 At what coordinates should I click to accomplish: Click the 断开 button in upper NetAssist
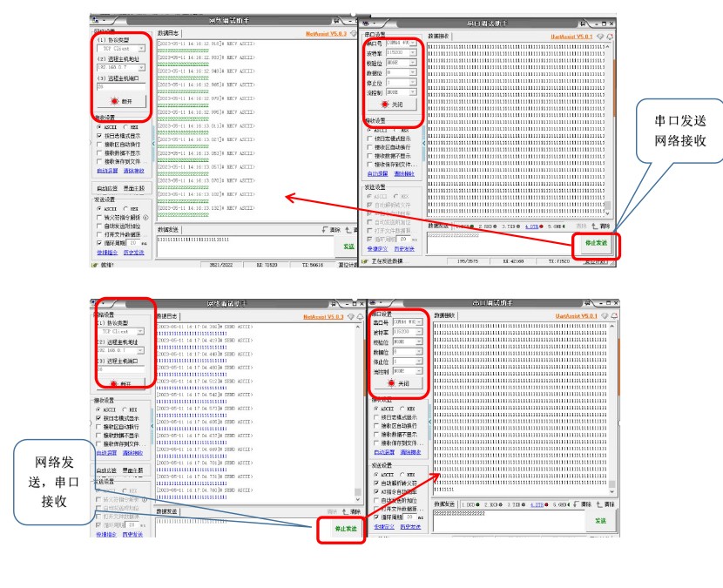(x=122, y=101)
